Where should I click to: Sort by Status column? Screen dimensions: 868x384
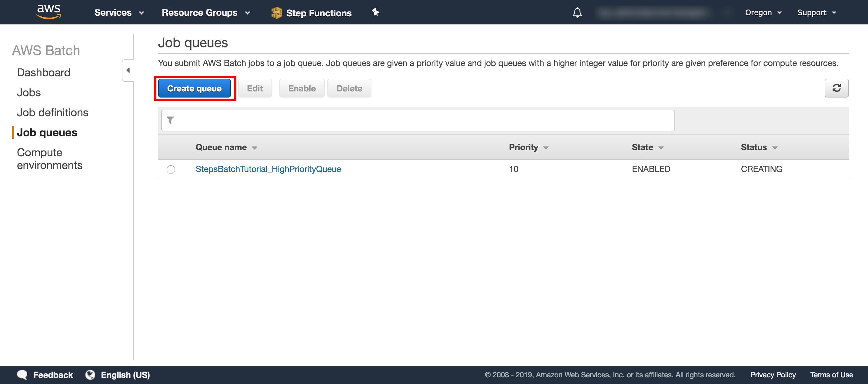[x=759, y=147]
